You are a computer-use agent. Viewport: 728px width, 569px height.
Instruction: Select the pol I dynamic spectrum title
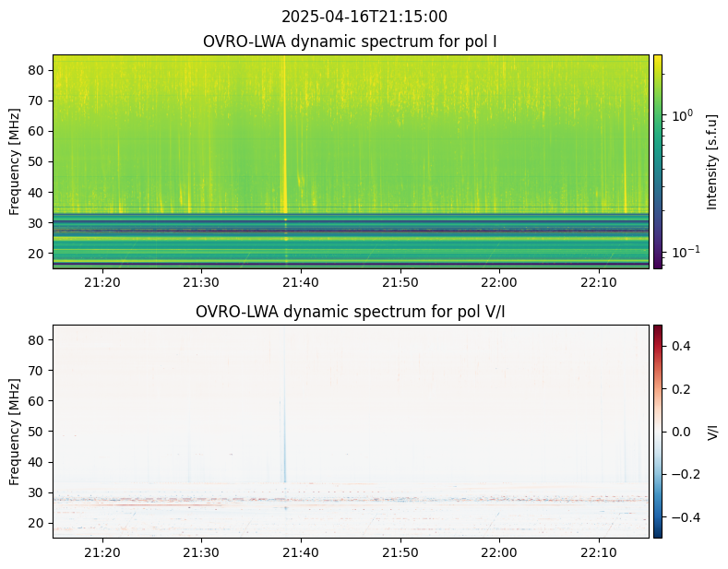[351, 41]
